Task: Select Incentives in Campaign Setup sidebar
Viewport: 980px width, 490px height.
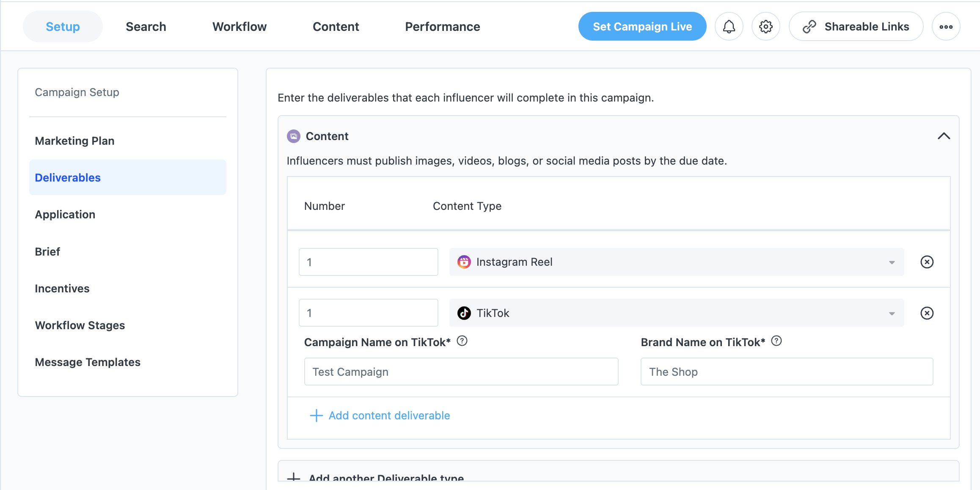Action: click(x=62, y=289)
